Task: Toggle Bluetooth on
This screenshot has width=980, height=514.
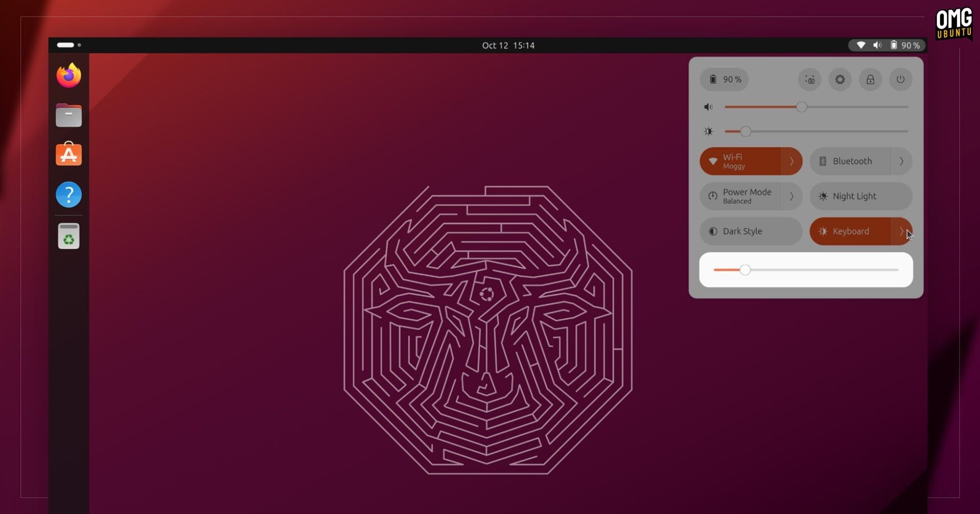Action: [x=849, y=161]
